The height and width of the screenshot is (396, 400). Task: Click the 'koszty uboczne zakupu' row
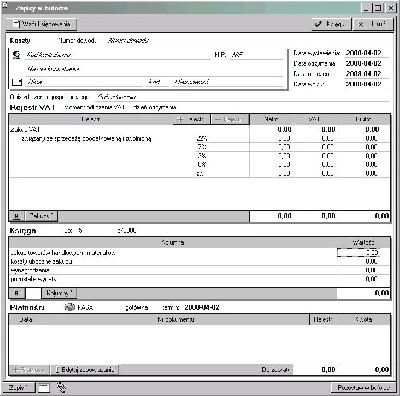pos(199,262)
